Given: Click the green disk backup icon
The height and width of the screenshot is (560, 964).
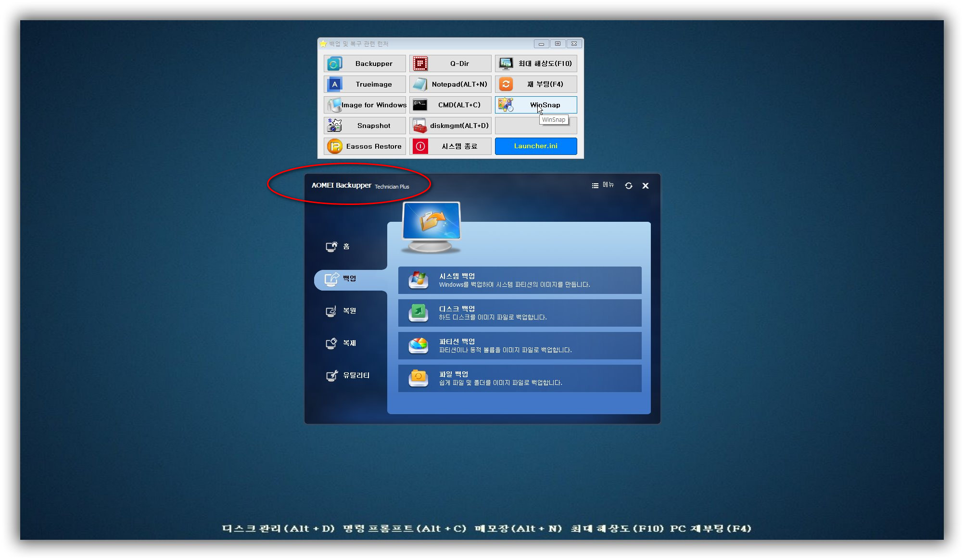Looking at the screenshot, I should (419, 313).
